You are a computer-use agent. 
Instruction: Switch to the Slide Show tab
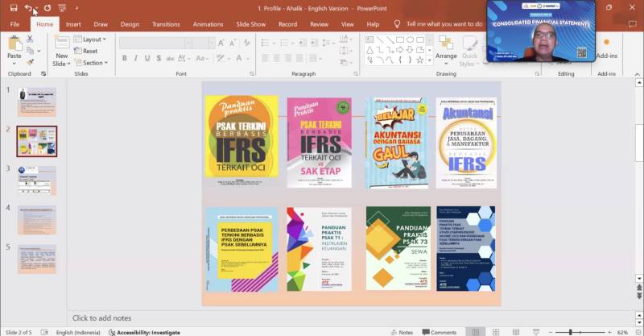pos(251,24)
